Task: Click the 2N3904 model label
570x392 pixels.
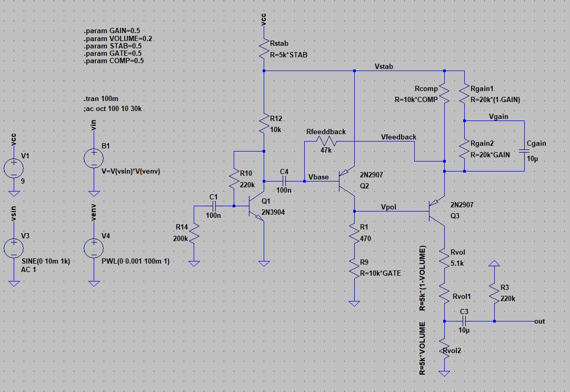Action: [273, 212]
